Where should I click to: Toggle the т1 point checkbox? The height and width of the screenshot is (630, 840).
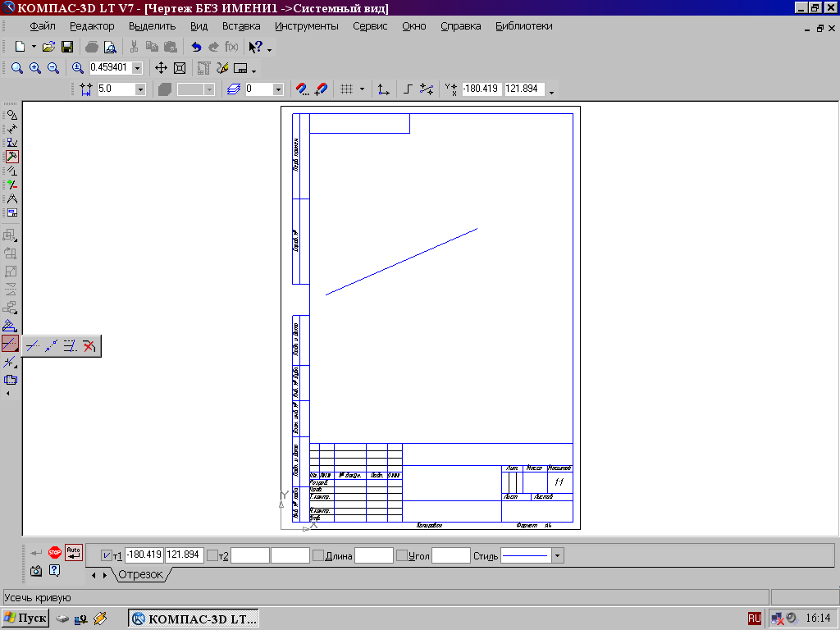coord(106,555)
